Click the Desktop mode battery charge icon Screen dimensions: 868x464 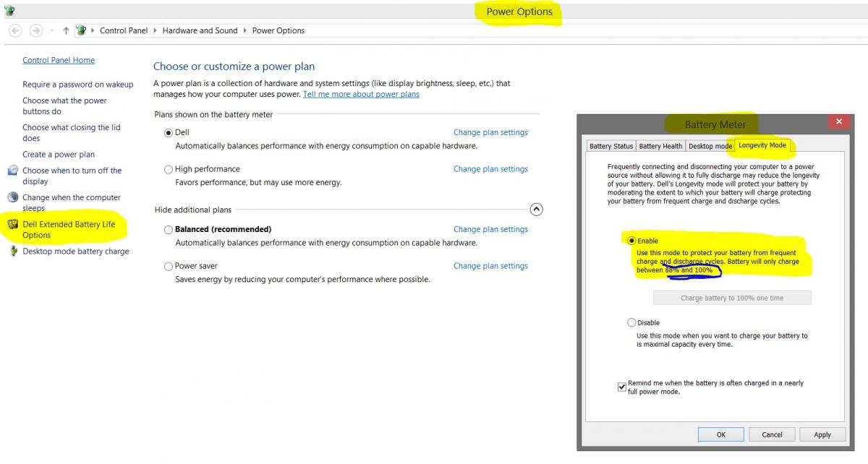[12, 252]
